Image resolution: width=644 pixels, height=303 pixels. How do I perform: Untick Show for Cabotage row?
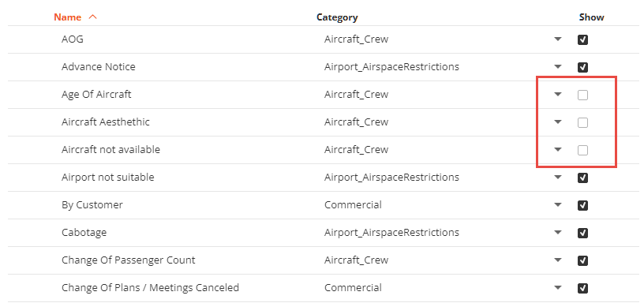(582, 233)
